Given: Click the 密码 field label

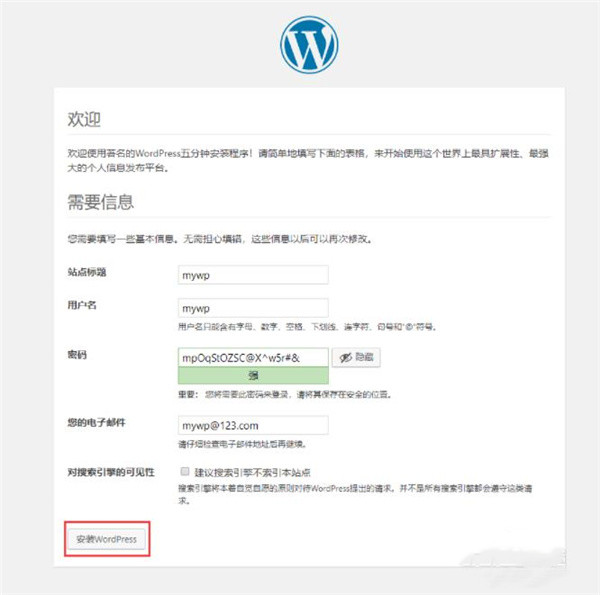Looking at the screenshot, I should tap(77, 355).
